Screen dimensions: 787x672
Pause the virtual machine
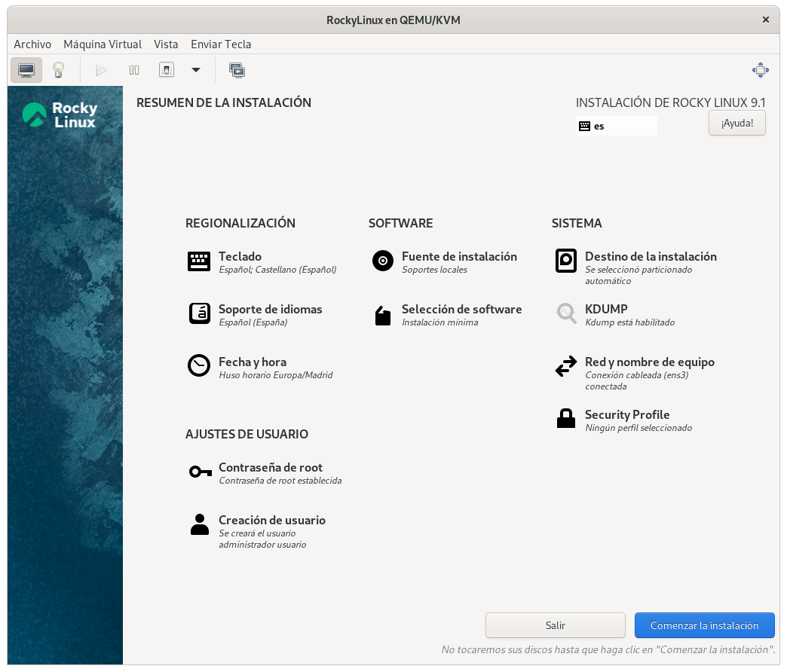click(134, 70)
